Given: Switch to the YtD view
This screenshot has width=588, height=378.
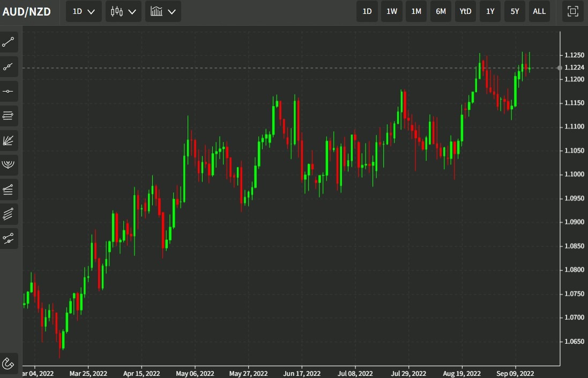Looking at the screenshot, I should [x=465, y=11].
